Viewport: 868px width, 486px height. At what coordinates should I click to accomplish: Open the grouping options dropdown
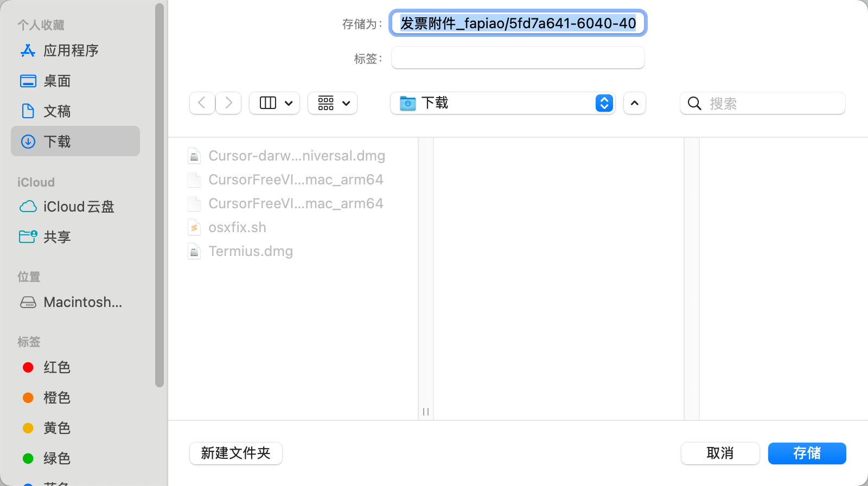pyautogui.click(x=333, y=103)
